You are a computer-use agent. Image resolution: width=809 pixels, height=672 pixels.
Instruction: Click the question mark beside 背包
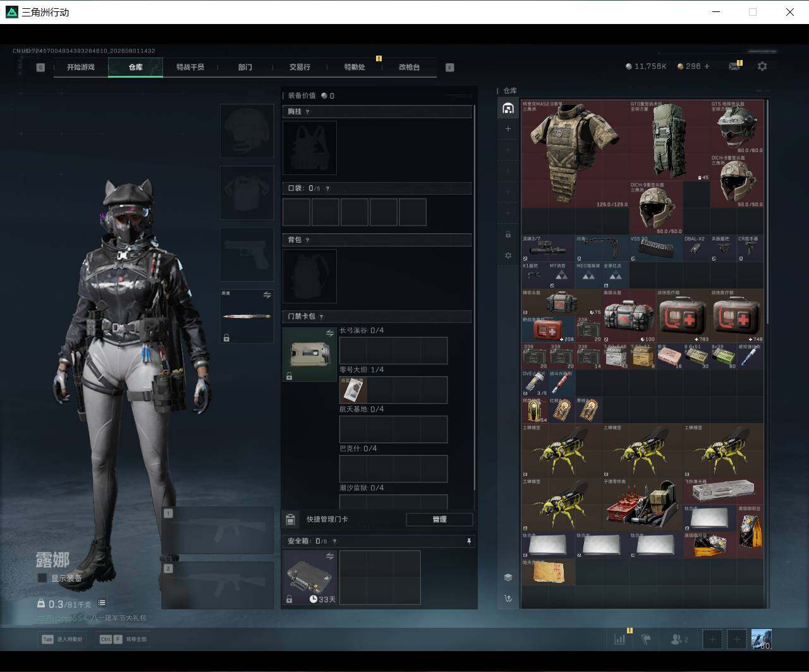click(x=308, y=240)
